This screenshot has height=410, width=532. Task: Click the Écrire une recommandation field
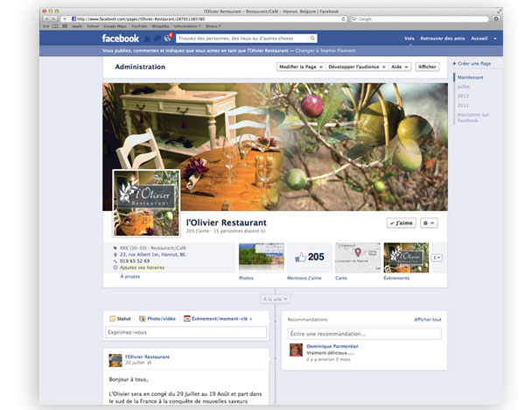[x=364, y=334]
